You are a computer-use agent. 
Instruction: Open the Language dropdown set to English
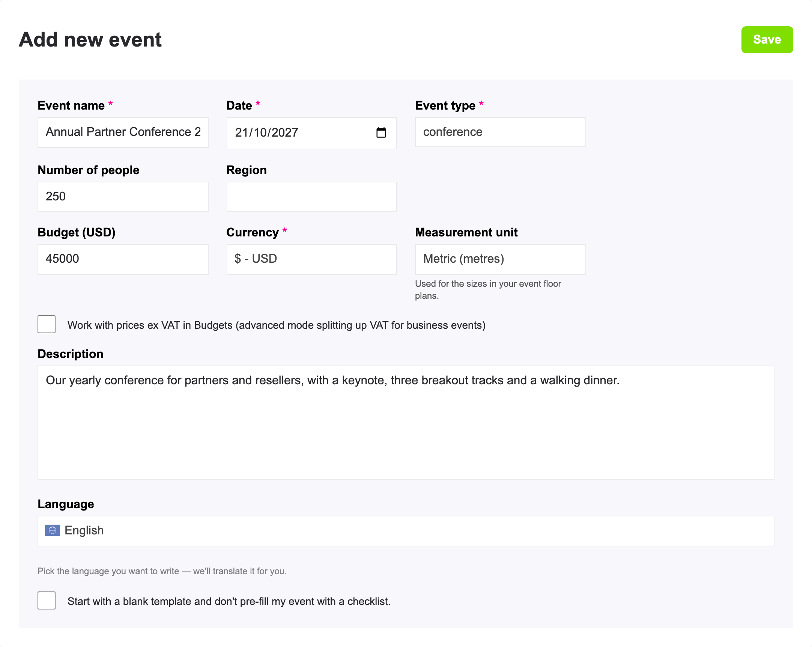point(406,531)
